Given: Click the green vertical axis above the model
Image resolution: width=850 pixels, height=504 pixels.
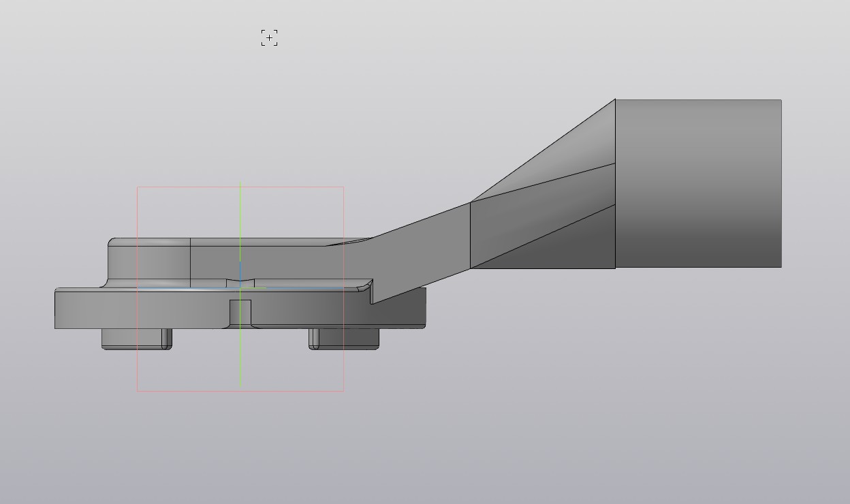Looking at the screenshot, I should 240,211.
